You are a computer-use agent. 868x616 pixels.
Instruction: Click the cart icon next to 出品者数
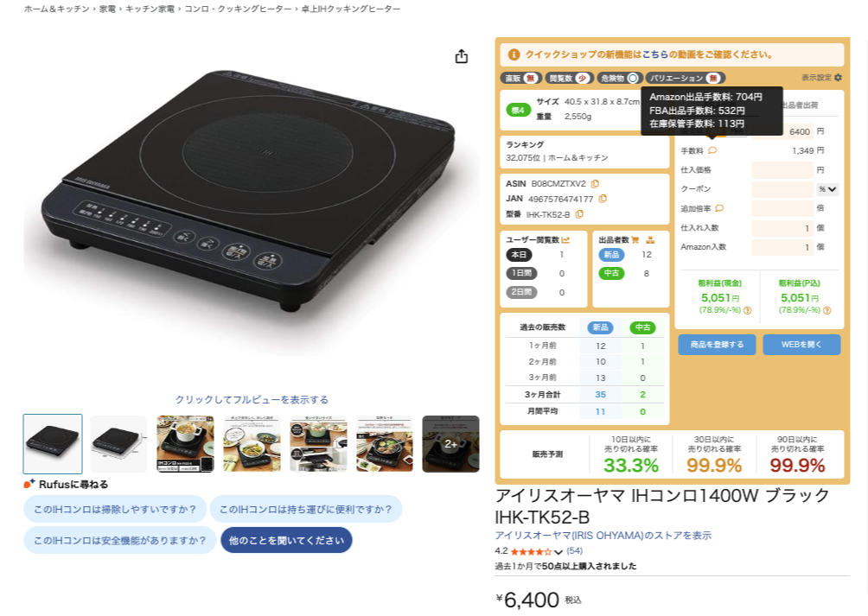[635, 240]
